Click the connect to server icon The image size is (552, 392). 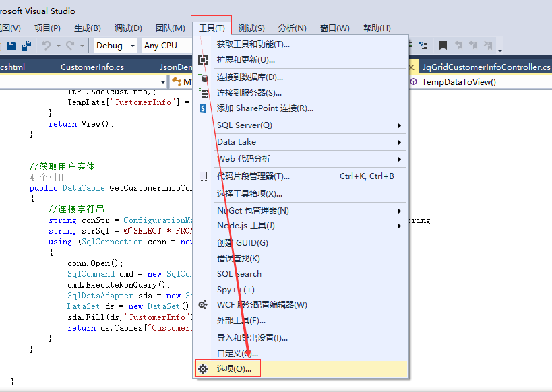click(x=203, y=93)
